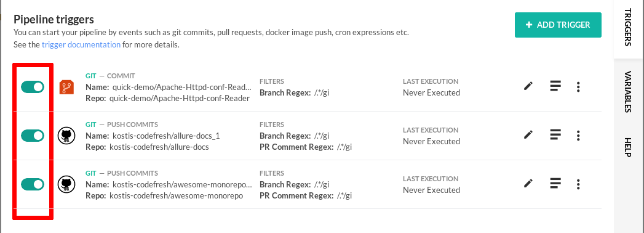Image resolution: width=644 pixels, height=233 pixels.
Task: Open list lines icon for Apache-Httpd-conf-Reader trigger
Action: [555, 86]
